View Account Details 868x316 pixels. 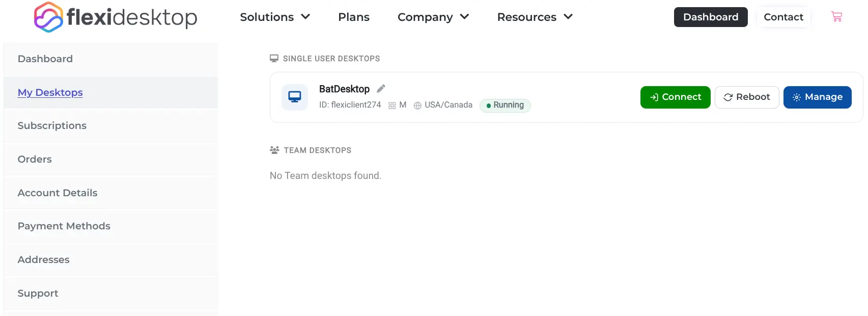click(110, 193)
